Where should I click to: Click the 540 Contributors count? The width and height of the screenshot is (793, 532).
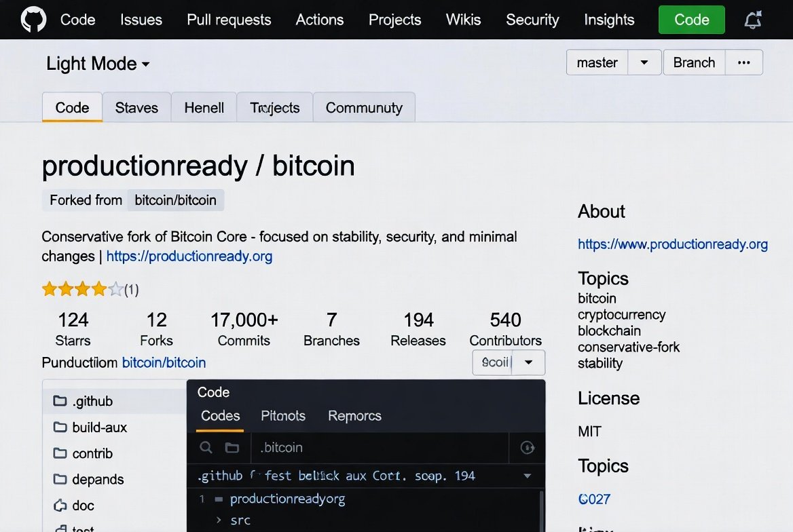click(505, 329)
